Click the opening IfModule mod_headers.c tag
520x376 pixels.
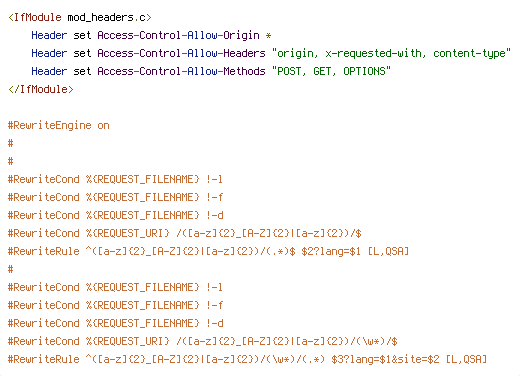point(80,17)
